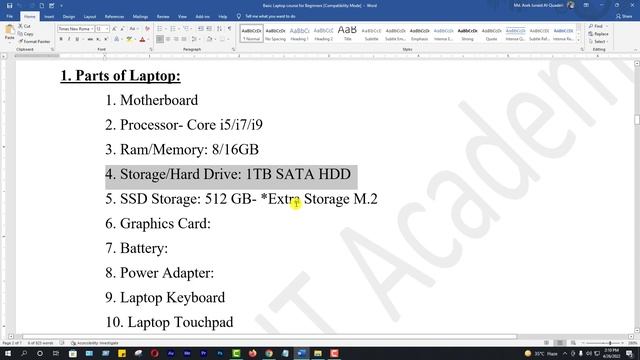The width and height of the screenshot is (640, 360).
Task: Click the Line and Paragraph Spacing icon
Action: tap(194, 39)
